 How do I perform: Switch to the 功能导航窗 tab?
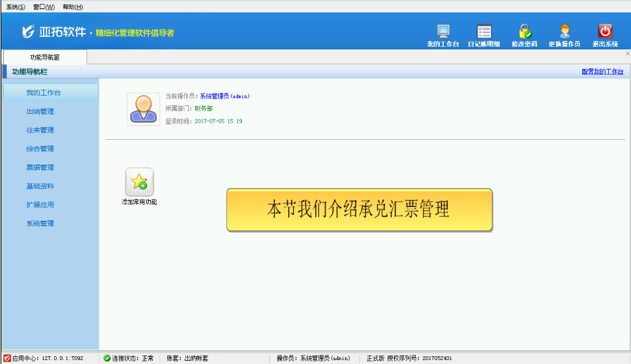(45, 57)
